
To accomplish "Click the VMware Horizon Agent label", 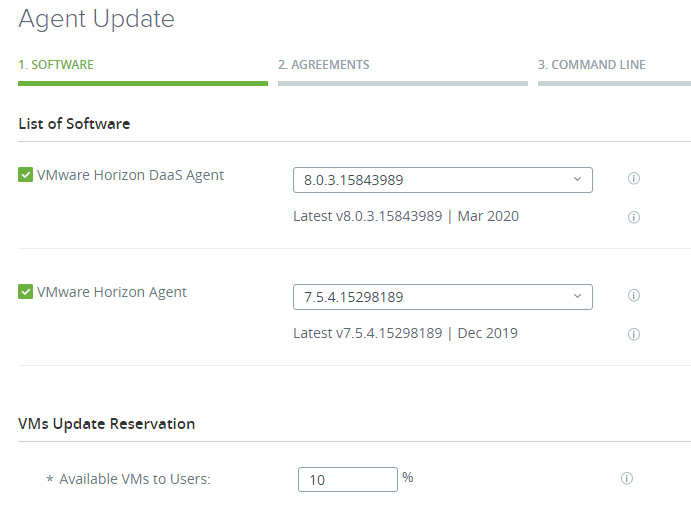I will [x=112, y=292].
